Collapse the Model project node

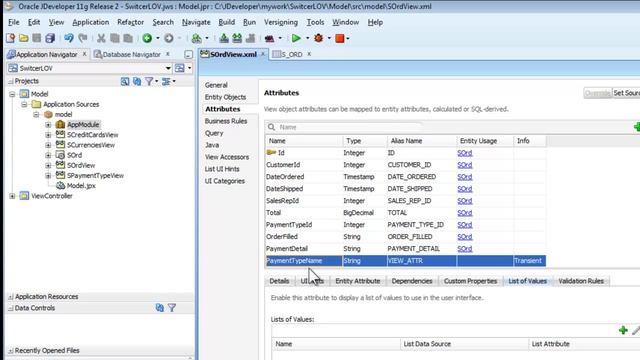(x=12, y=94)
